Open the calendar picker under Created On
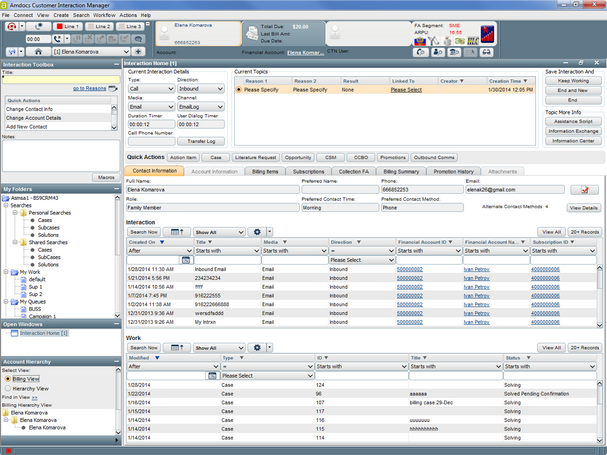 tap(186, 260)
